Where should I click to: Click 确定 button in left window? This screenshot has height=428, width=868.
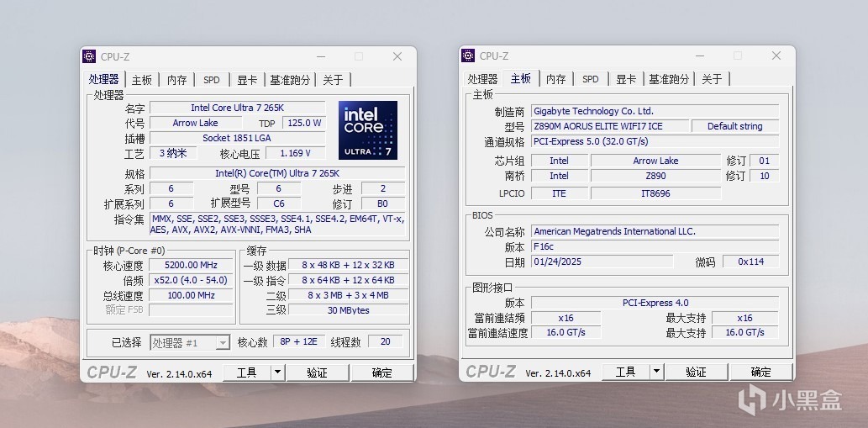[x=382, y=373]
